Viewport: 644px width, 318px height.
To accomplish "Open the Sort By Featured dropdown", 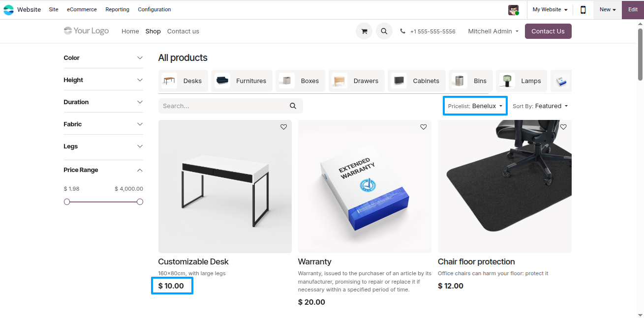I will [540, 106].
